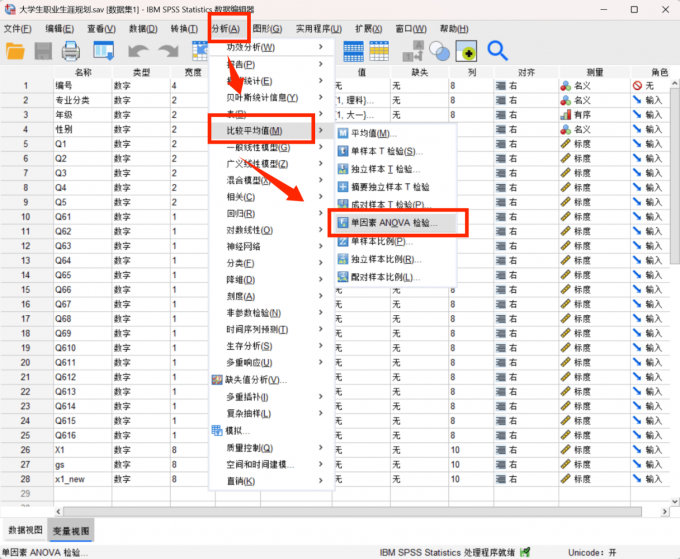The width and height of the screenshot is (680, 559).
Task: Click the Print icon in toolbar
Action: click(x=71, y=51)
